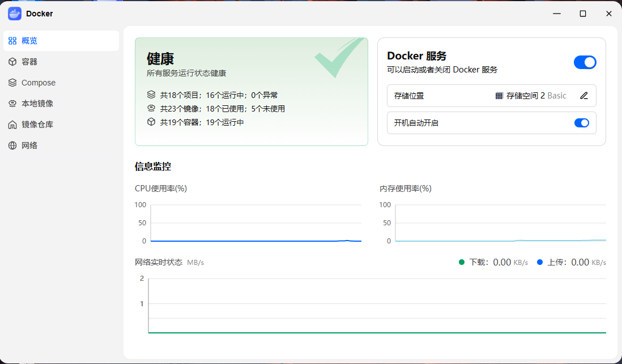Click the Compose layers icon in sidebar
The height and width of the screenshot is (364, 622).
coord(12,83)
